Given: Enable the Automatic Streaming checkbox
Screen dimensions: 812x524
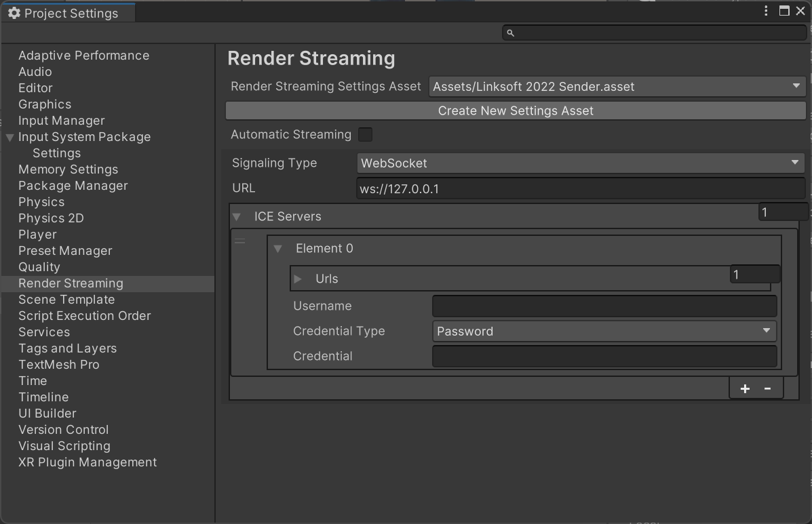Looking at the screenshot, I should (365, 134).
